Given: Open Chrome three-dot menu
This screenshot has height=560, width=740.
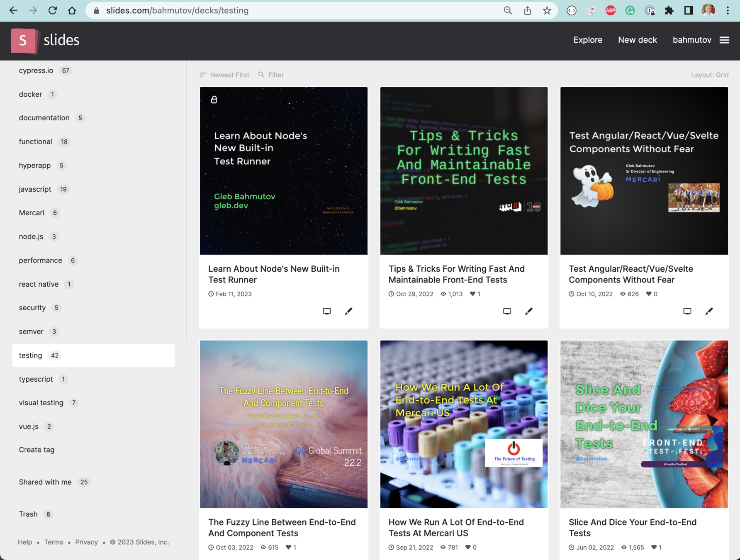Looking at the screenshot, I should 728,10.
